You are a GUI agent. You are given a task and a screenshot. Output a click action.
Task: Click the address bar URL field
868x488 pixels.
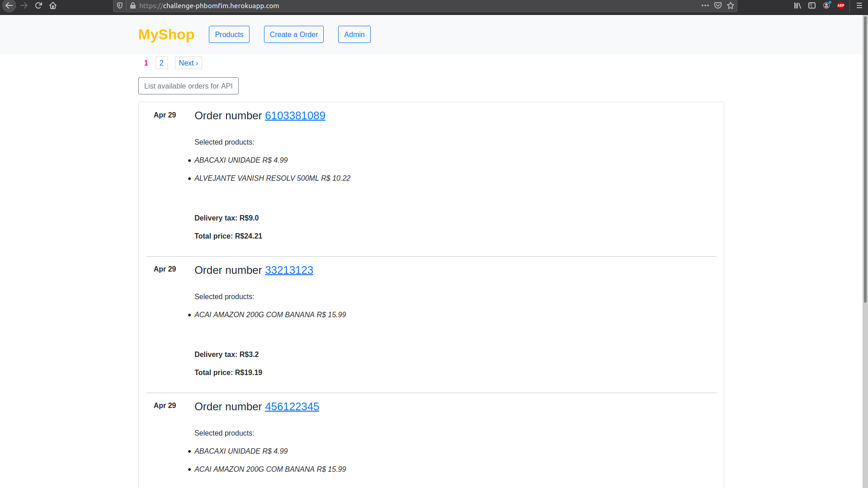click(407, 6)
